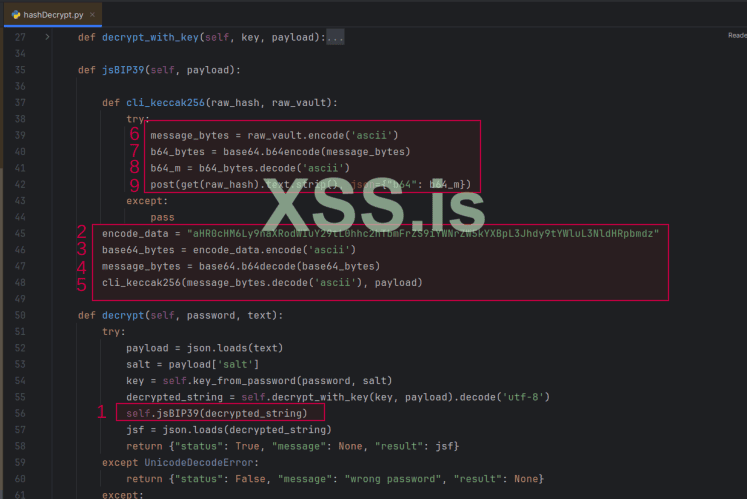Click the 'pass' statement on line 44
Screen dimensions: 747x499
coord(162,217)
